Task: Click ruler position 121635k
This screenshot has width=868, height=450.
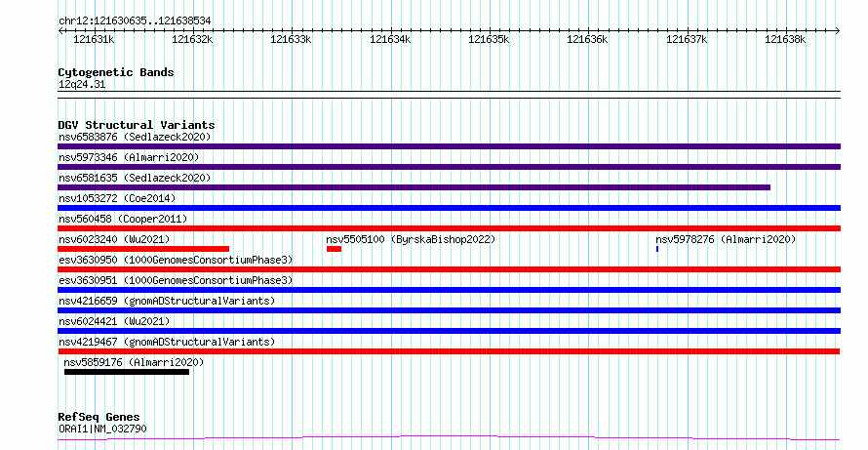Action: tap(490, 39)
